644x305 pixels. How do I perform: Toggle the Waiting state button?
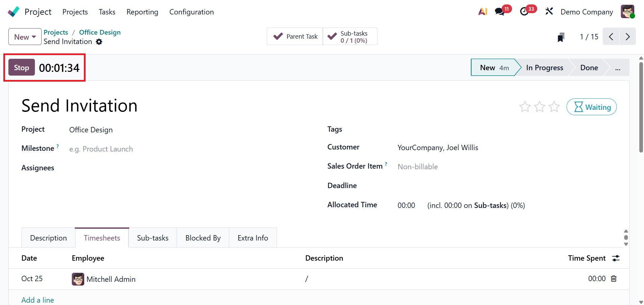[591, 107]
